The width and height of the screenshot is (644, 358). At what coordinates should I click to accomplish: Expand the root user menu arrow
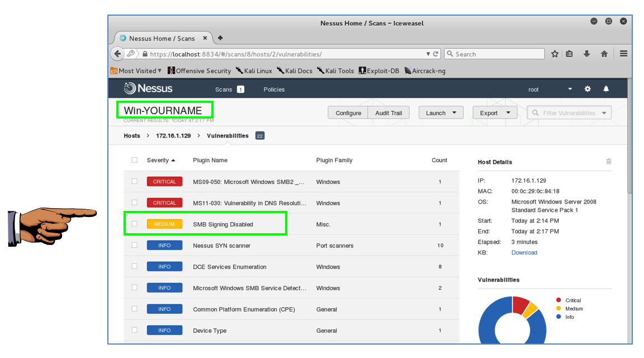click(x=570, y=89)
